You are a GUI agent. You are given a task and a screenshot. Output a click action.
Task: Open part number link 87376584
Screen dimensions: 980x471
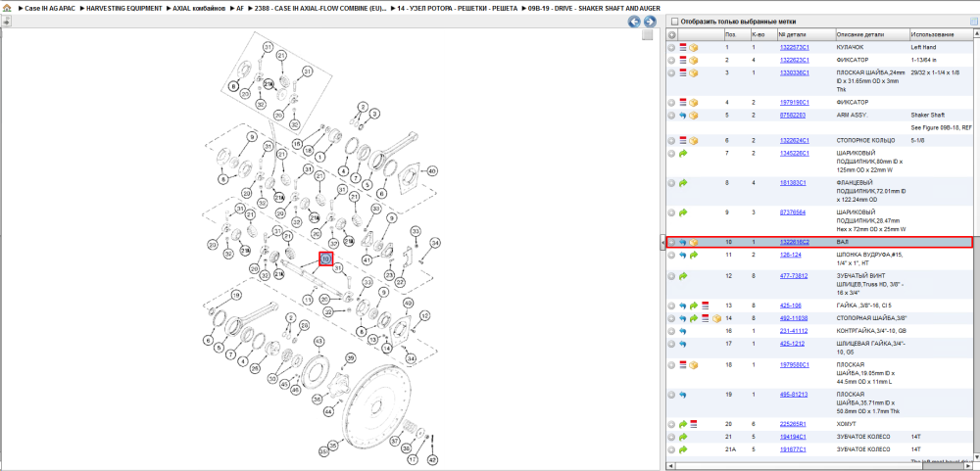(x=792, y=212)
